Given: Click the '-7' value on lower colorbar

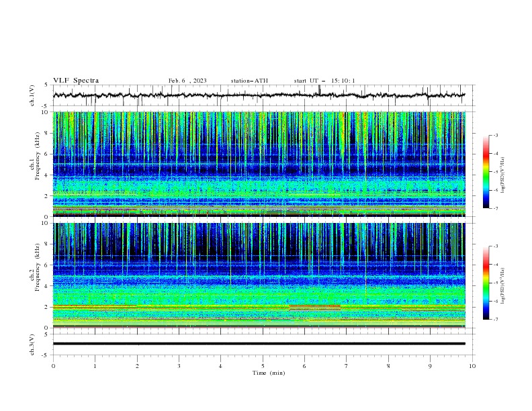Looking at the screenshot, I should point(495,319).
